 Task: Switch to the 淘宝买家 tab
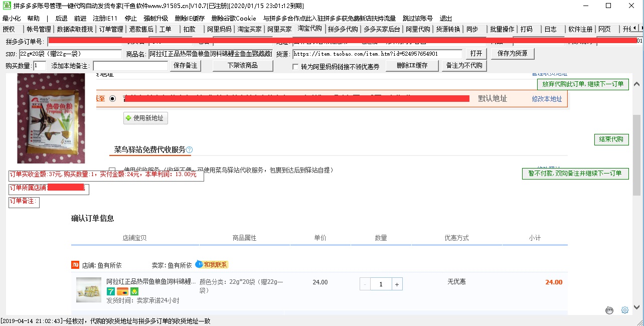(250, 29)
